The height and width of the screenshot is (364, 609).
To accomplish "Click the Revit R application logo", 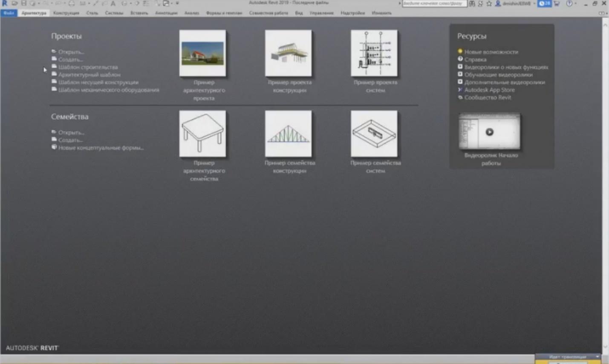I will 5,3.
